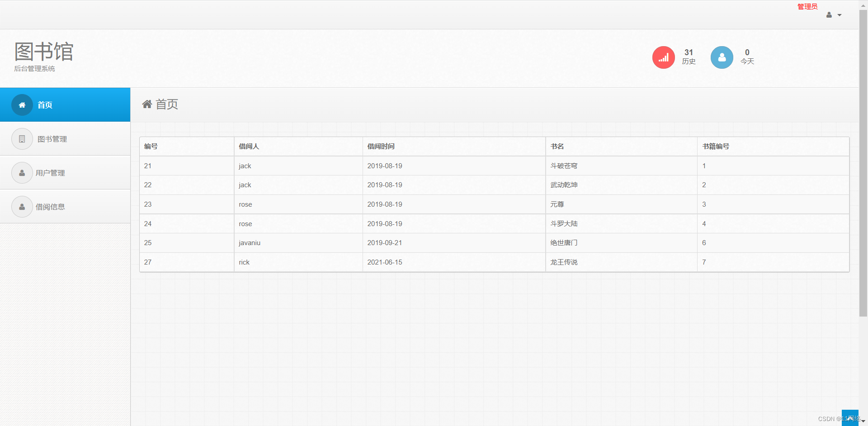Click the blue user 今天 statistics icon
The height and width of the screenshot is (426, 868).
[722, 57]
